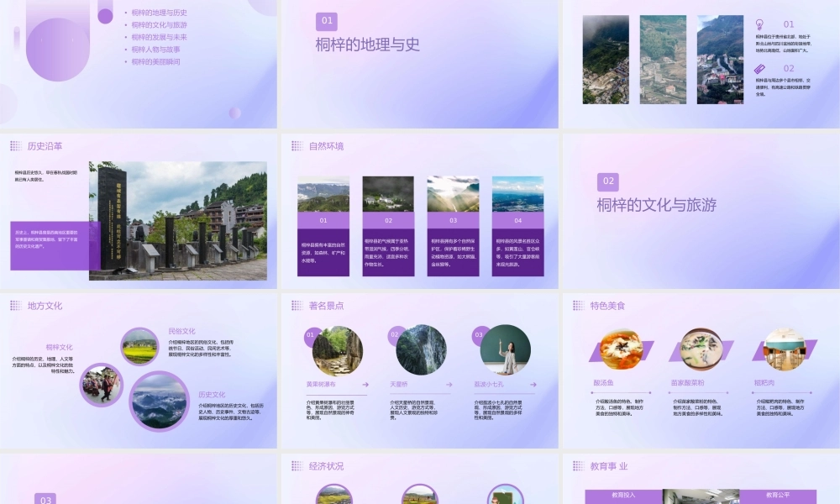Screen dimensions: 840x504
Task: Click the round 01 badge on 黄果树瀑布 photo
Action: (310, 335)
